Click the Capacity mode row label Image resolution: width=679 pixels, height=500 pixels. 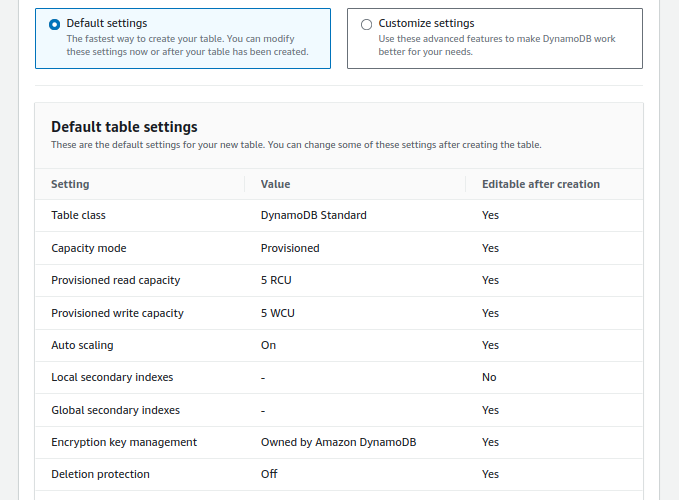coord(89,248)
